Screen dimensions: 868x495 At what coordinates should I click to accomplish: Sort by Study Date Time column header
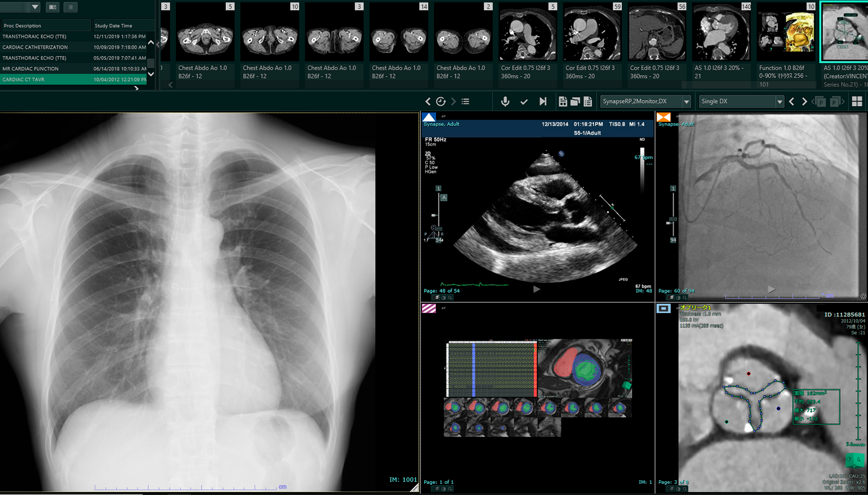(122, 25)
